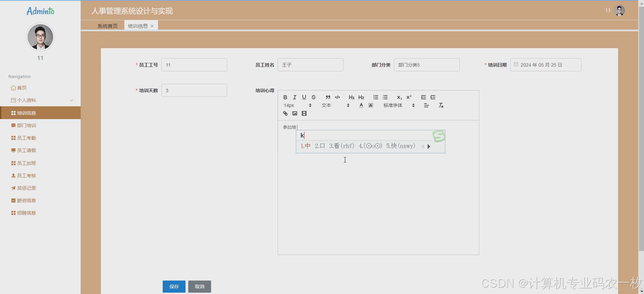The width and height of the screenshot is (644, 294).
Task: Choose IME candidate 5 快
Action: pyautogui.click(x=401, y=146)
